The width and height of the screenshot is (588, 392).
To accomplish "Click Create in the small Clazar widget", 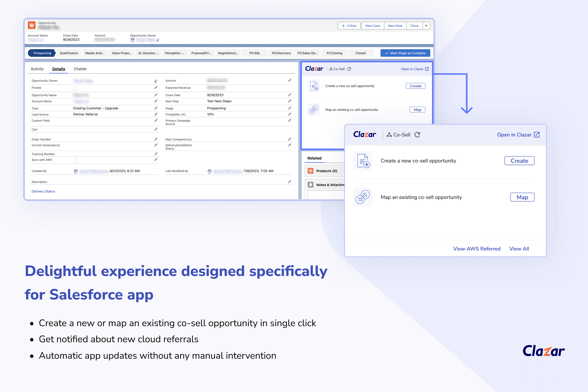I will pyautogui.click(x=416, y=86).
